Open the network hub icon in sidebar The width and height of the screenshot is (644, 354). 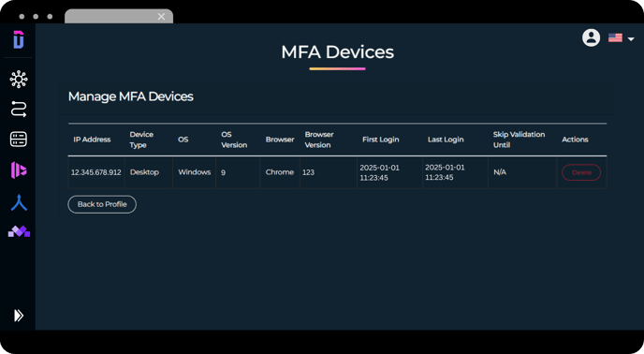(19, 79)
